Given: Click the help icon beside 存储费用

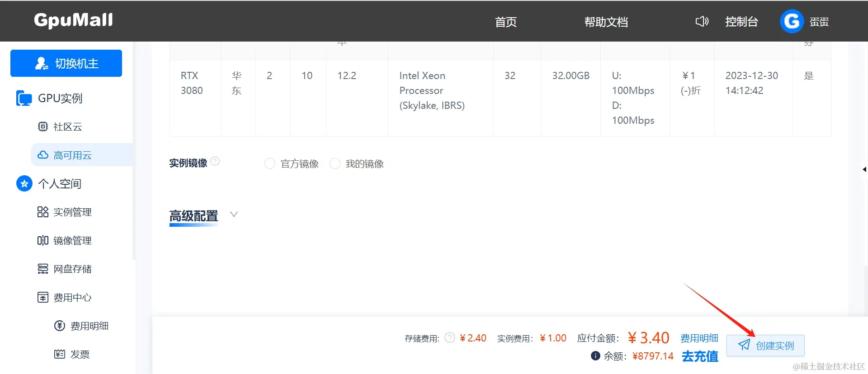Looking at the screenshot, I should pyautogui.click(x=449, y=337).
